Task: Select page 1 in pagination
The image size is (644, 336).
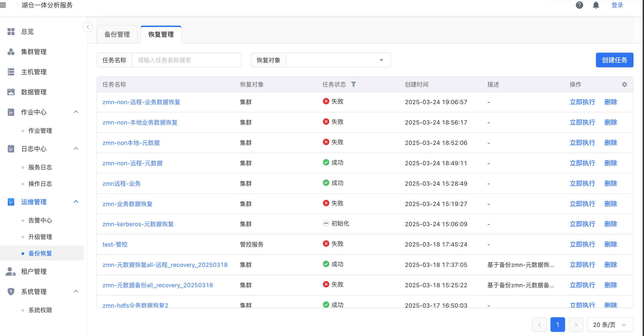Action: (x=558, y=325)
